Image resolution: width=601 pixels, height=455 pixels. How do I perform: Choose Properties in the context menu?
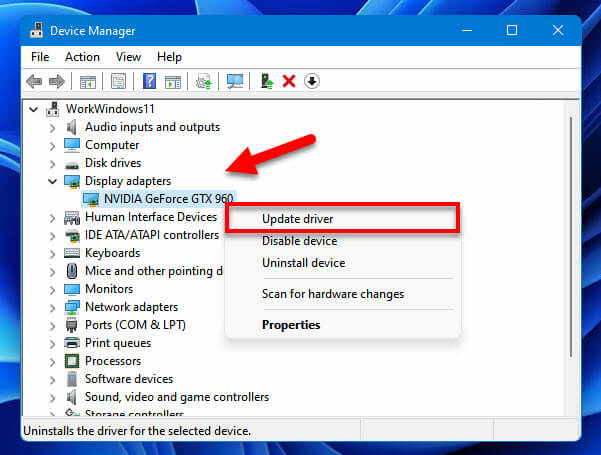click(342, 325)
